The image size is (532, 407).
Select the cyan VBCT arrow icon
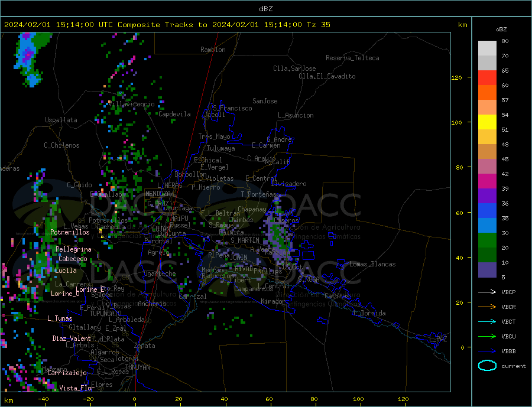(x=487, y=321)
